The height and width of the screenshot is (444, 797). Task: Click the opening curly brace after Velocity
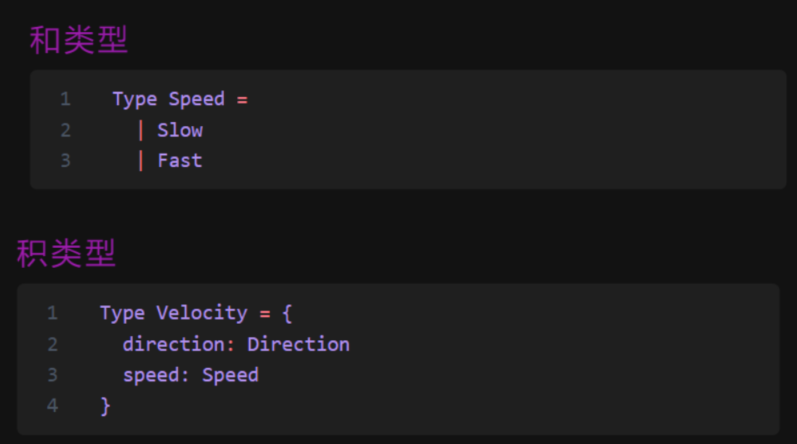point(287,313)
